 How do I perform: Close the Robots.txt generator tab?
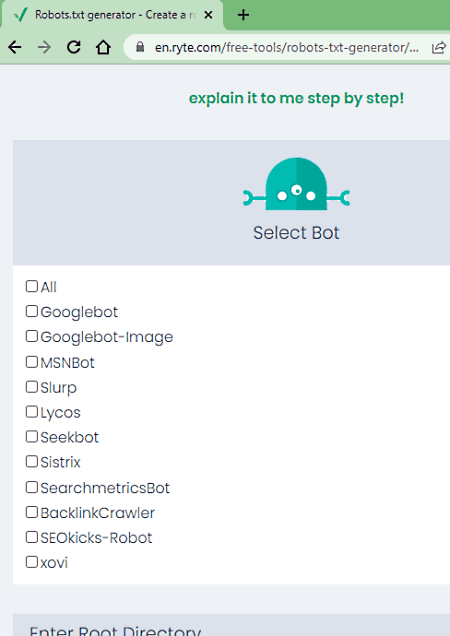click(x=208, y=15)
